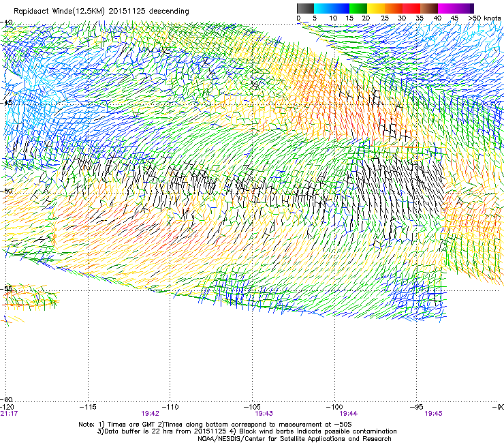Click the purple '21:17' time label
This screenshot has height=443, width=504.
pyautogui.click(x=9, y=414)
